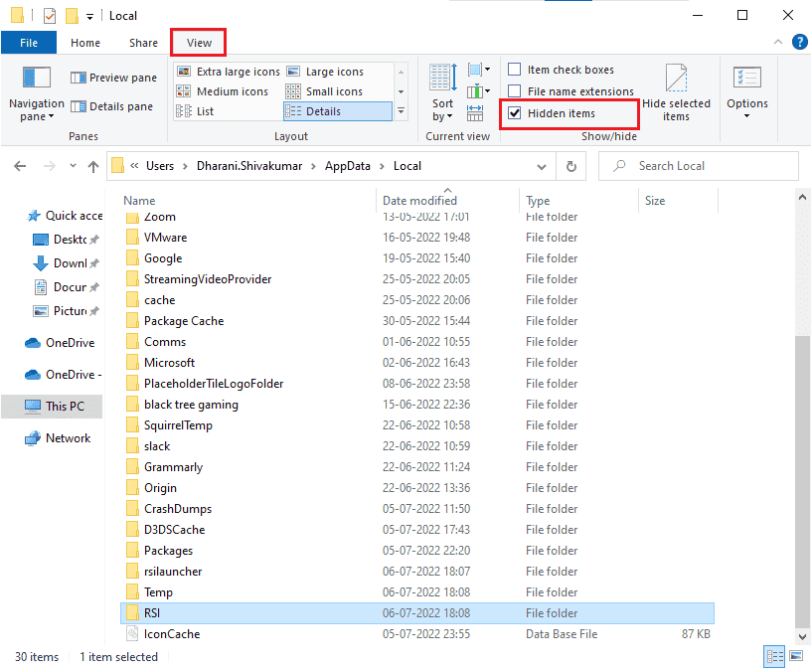Uncheck the Hidden items checkbox

coord(514,113)
